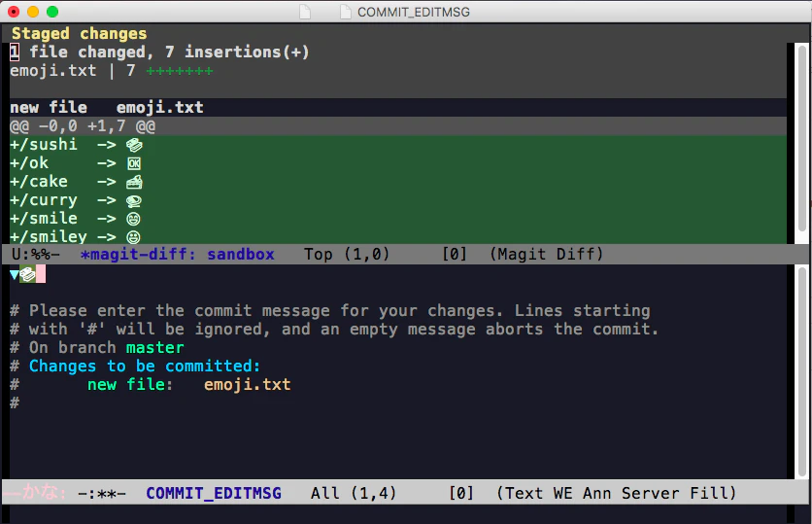Screen dimensions: 812x524
Task: Click '(Magit Diff)' major mode indicator
Action: [x=547, y=255]
